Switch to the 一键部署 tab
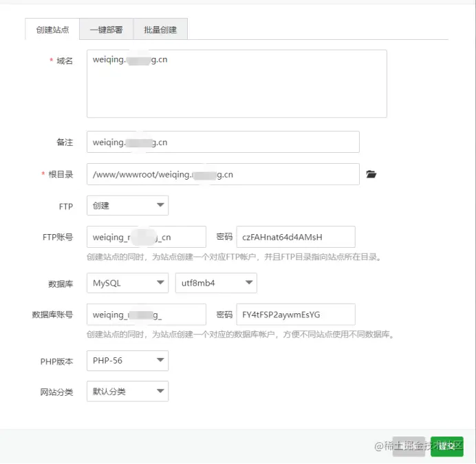This screenshot has width=476, height=464. (106, 30)
